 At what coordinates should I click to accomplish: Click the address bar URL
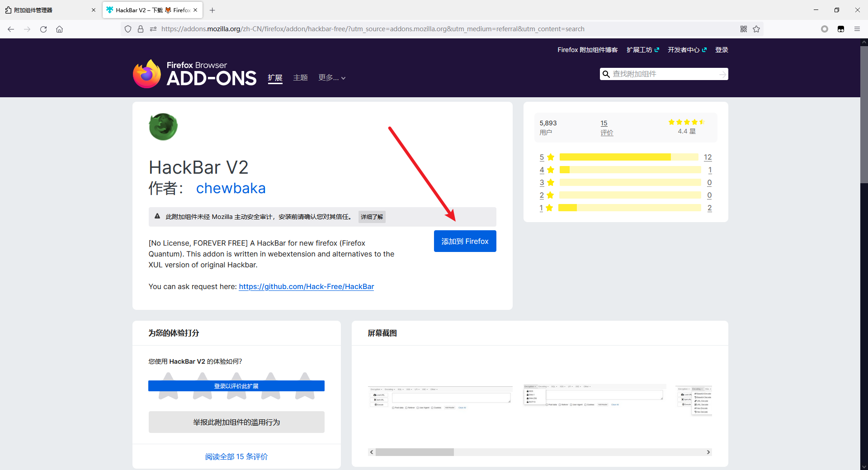[x=373, y=29]
